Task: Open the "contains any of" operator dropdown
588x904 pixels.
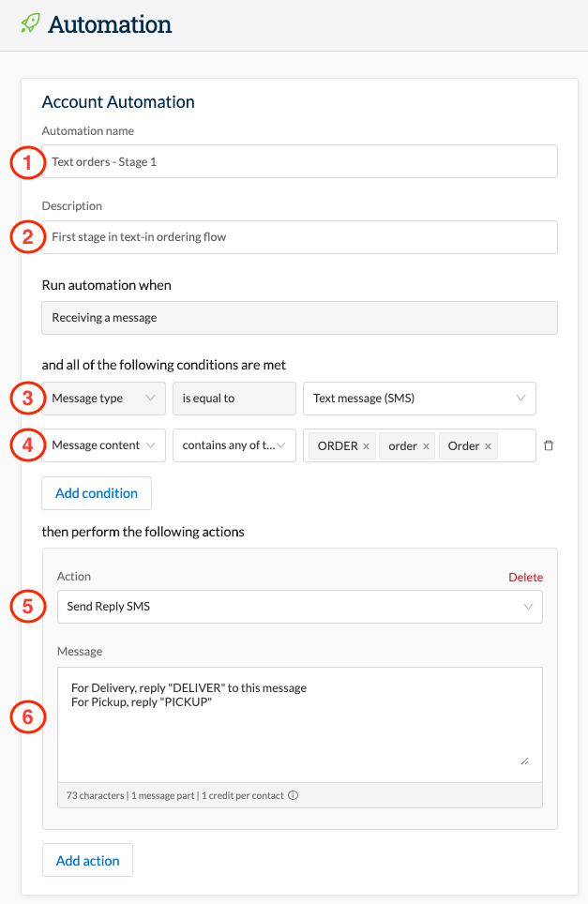Action: (x=234, y=444)
